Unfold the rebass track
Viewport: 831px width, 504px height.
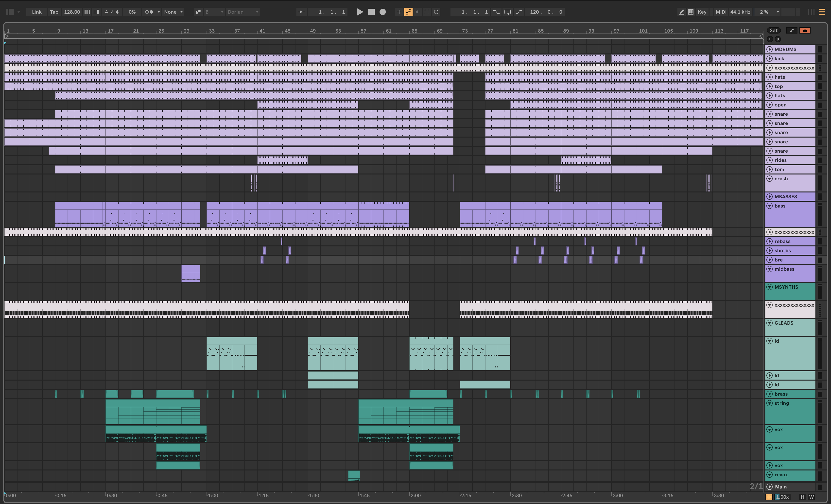(770, 241)
